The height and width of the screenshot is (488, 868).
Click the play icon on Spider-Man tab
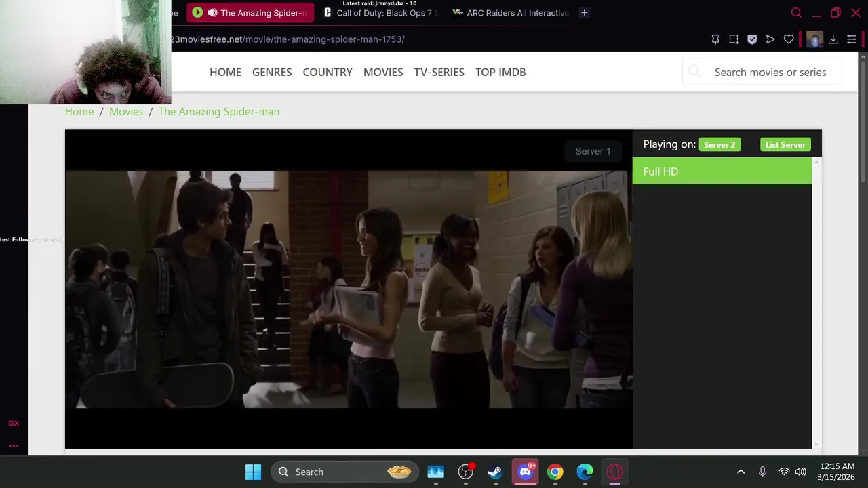pyautogui.click(x=197, y=12)
